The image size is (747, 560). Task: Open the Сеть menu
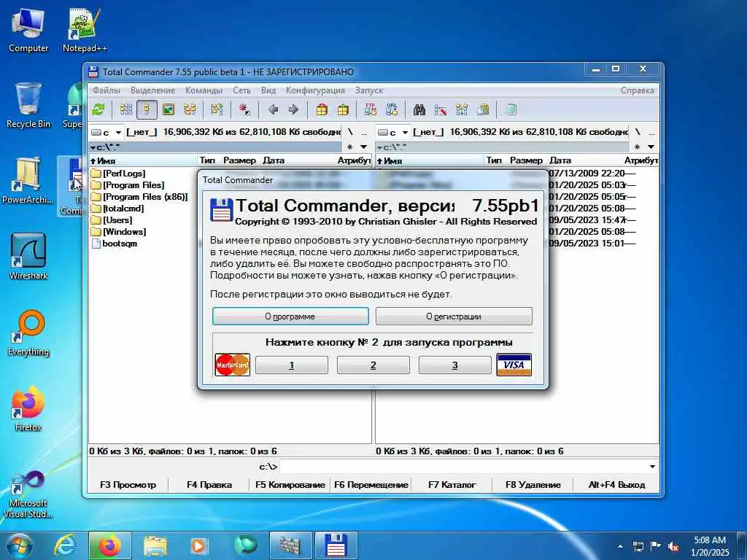click(241, 90)
